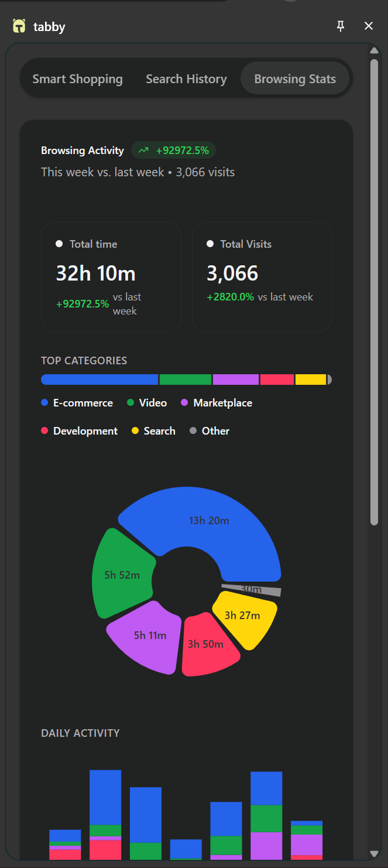Screen dimensions: 388x868
Task: Click the 'Browsing Activity' title
Action: [x=83, y=151]
